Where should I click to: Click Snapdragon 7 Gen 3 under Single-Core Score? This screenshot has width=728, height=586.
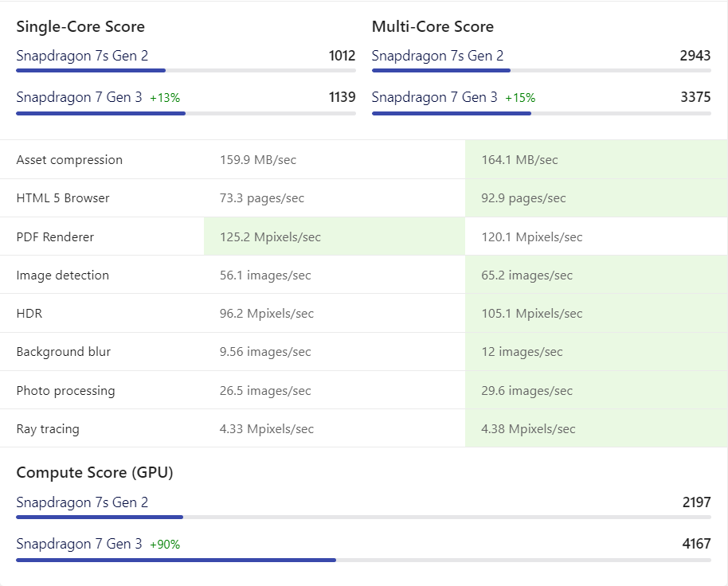pos(79,97)
